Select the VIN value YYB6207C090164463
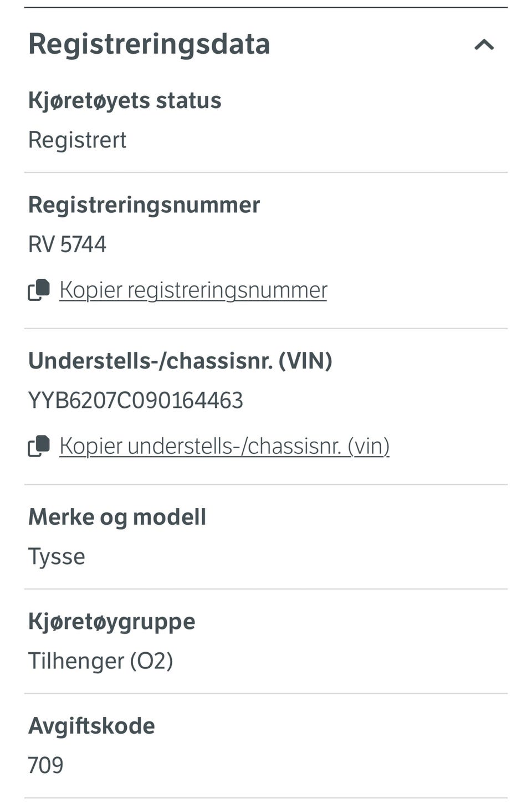Image resolution: width=532 pixels, height=809 pixels. click(136, 401)
